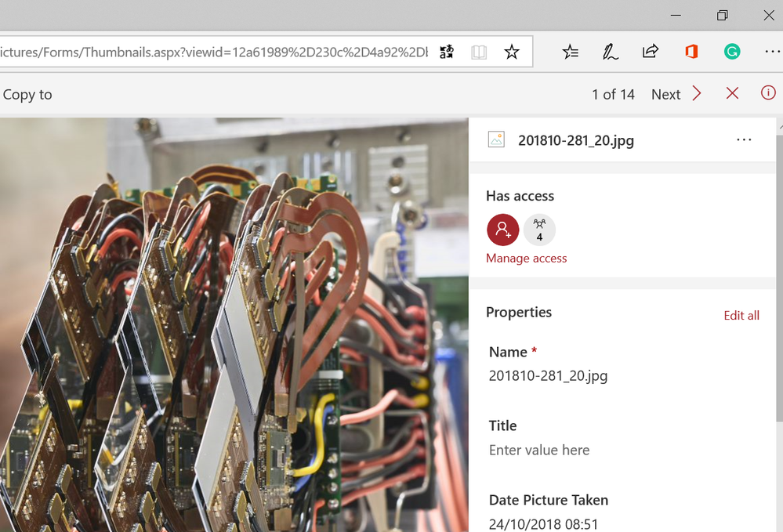Open the Office extension icon
The height and width of the screenshot is (532, 783).
click(x=691, y=52)
